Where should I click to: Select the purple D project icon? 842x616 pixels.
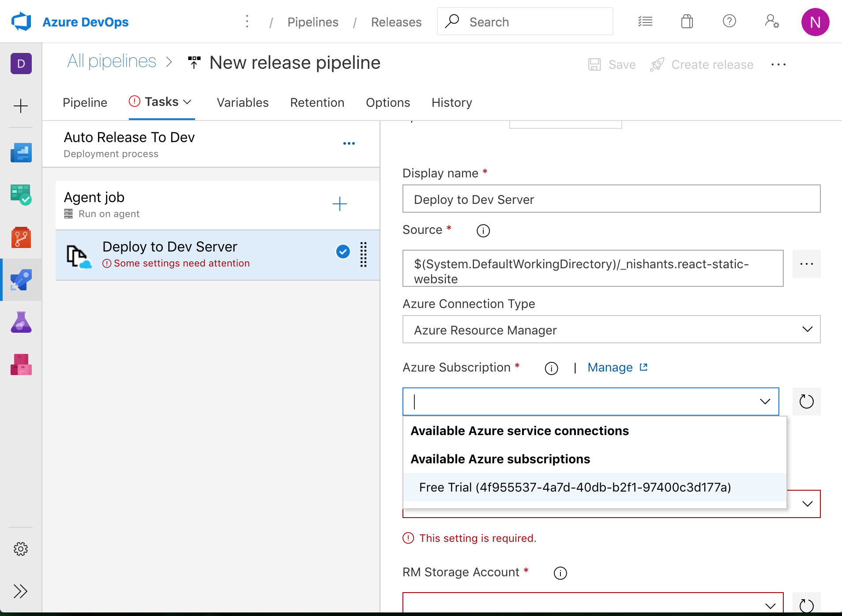coord(21,64)
